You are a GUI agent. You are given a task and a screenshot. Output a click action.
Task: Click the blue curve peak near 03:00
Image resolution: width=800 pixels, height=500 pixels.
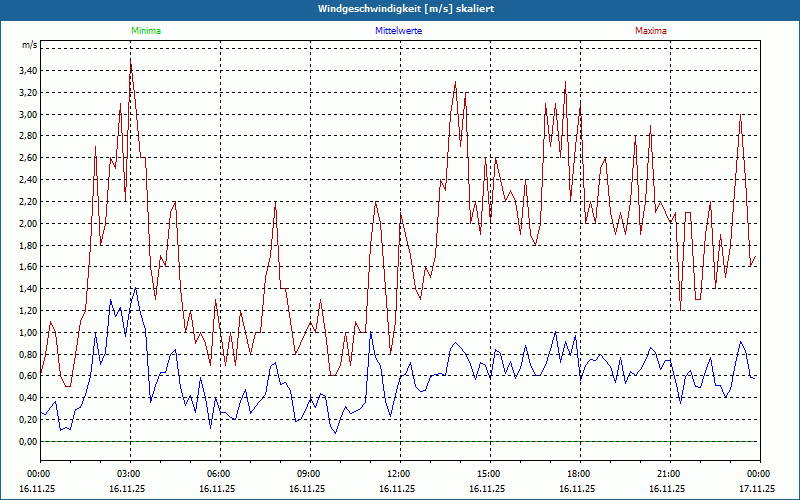point(135,289)
